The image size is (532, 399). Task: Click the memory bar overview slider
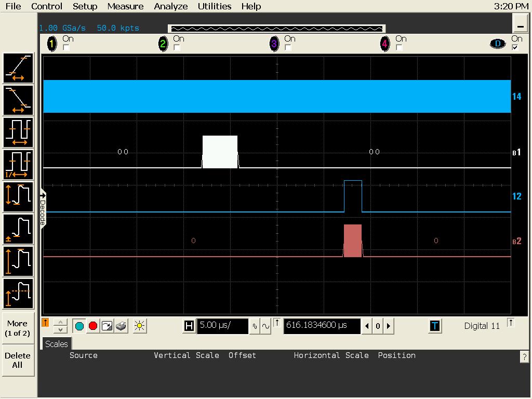(x=276, y=29)
